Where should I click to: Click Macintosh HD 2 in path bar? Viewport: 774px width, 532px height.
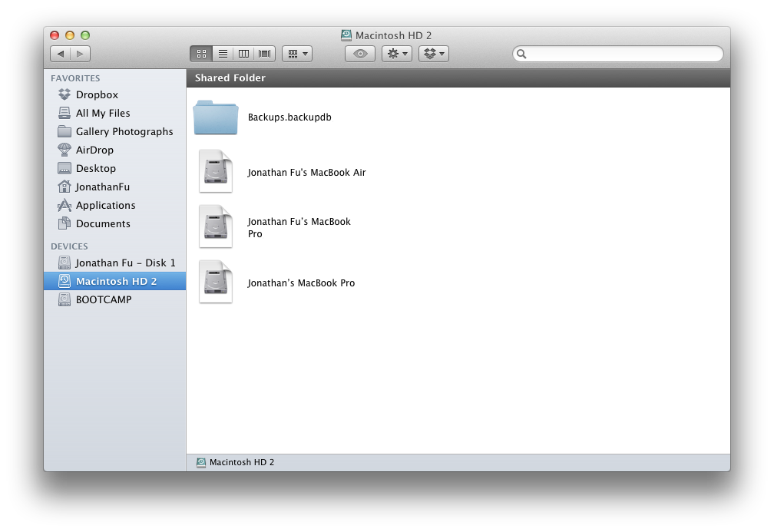pos(236,462)
